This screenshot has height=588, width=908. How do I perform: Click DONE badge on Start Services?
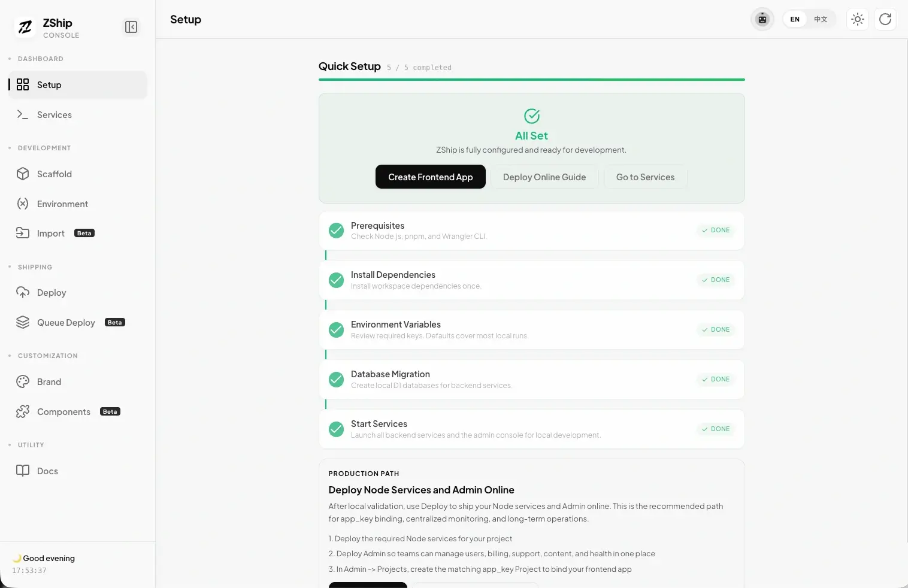click(716, 429)
